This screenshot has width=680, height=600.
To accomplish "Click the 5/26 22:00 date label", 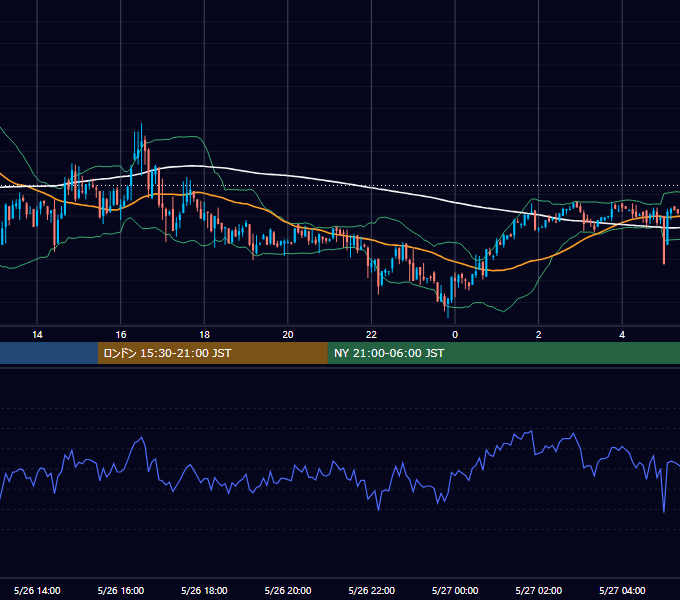I will [372, 590].
